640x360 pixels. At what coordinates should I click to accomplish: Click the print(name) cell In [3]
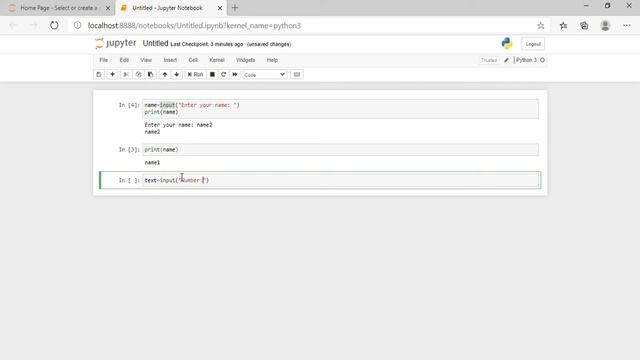(x=340, y=149)
